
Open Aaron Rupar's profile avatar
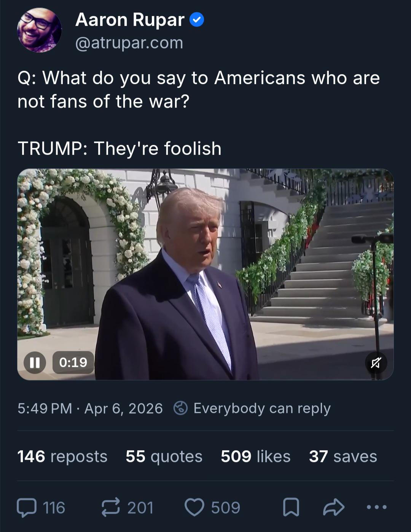[39, 30]
